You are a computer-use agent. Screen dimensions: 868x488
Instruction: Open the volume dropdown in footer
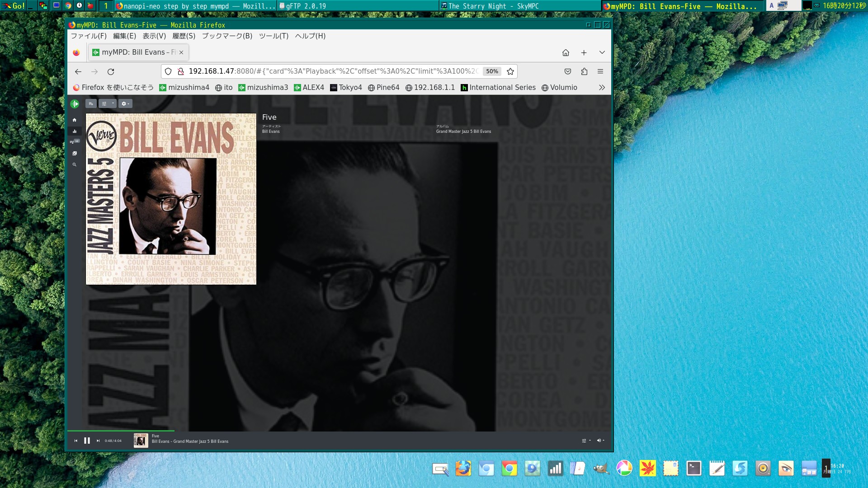pos(600,441)
